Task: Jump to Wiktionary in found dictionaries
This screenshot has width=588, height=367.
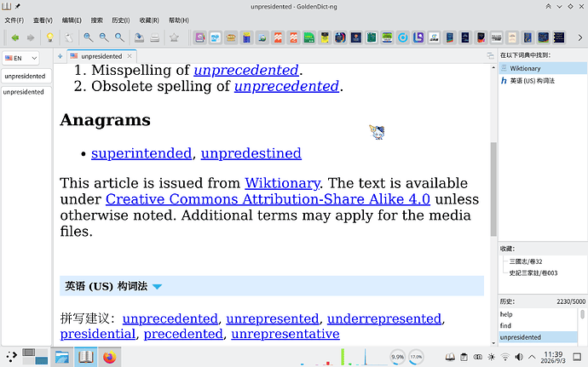Action: coord(543,68)
